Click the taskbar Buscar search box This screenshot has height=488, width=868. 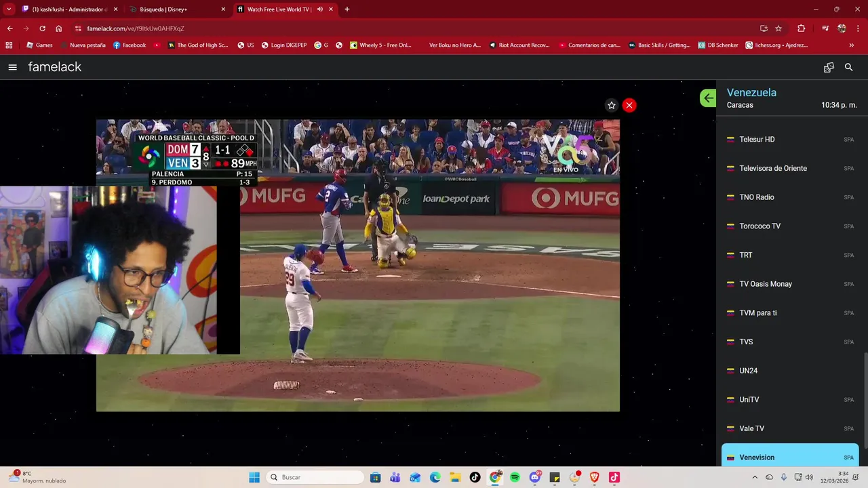click(315, 477)
